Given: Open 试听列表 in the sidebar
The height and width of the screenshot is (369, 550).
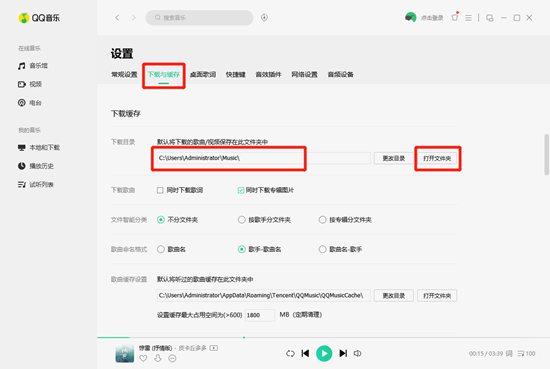Looking at the screenshot, I should (x=35, y=184).
